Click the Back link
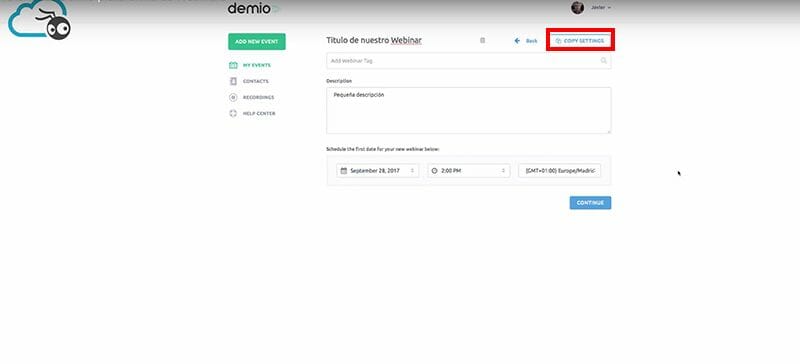This screenshot has height=364, width=800. [526, 40]
